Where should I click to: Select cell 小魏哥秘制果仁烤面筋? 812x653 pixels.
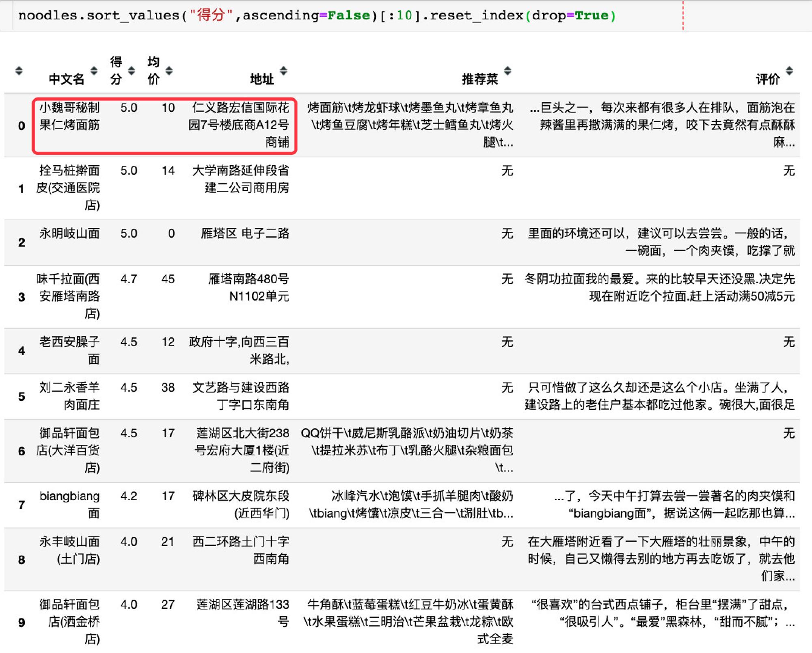[69, 116]
